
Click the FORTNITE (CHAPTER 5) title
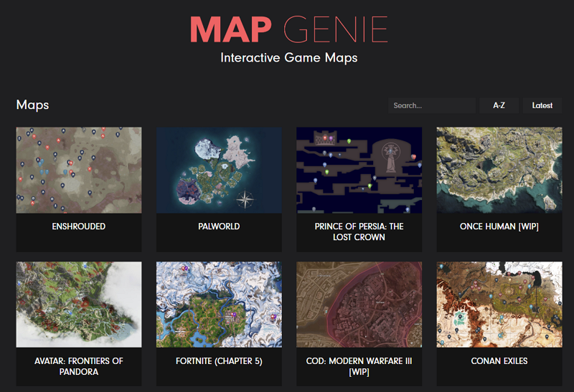pos(219,361)
